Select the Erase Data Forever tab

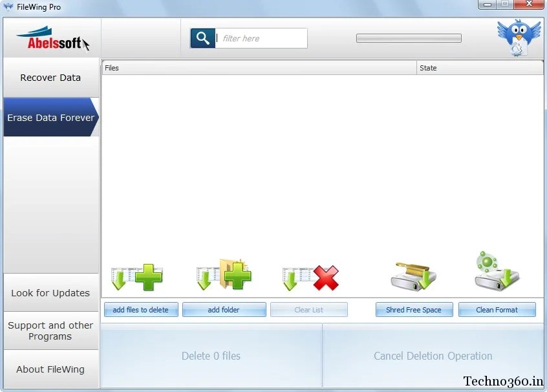click(x=51, y=117)
